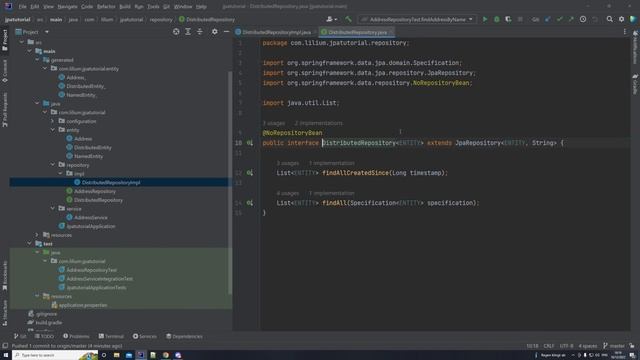Open the Problems tool window
The width and height of the screenshot is (640, 360).
[x=76, y=336]
